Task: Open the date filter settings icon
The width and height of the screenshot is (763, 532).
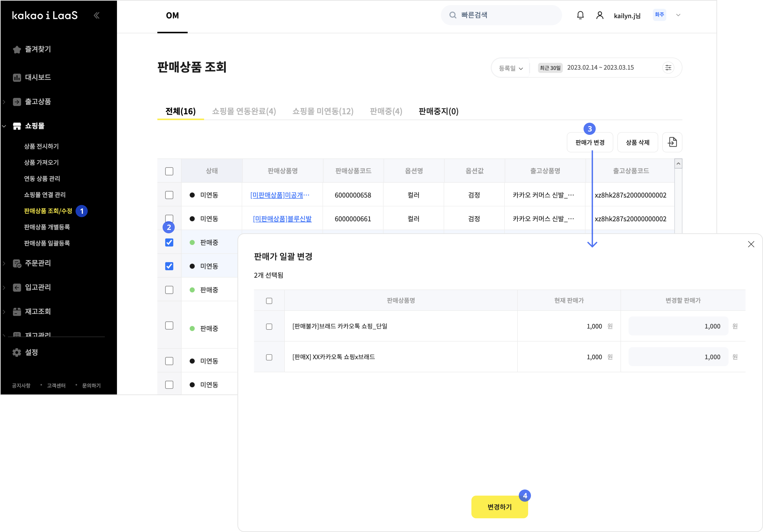Action: pos(668,68)
